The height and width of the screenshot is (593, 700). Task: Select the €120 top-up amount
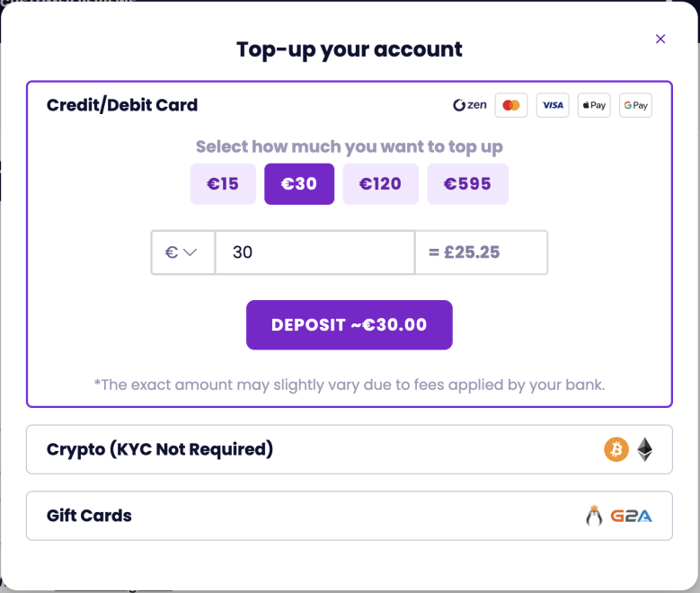380,184
